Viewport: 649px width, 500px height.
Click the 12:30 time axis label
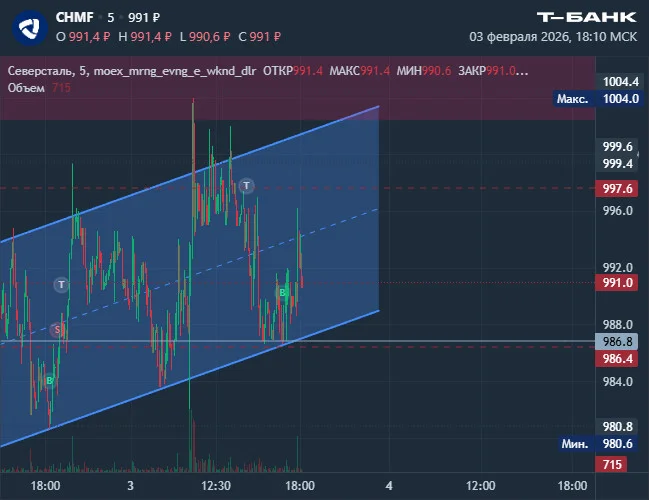pos(216,486)
